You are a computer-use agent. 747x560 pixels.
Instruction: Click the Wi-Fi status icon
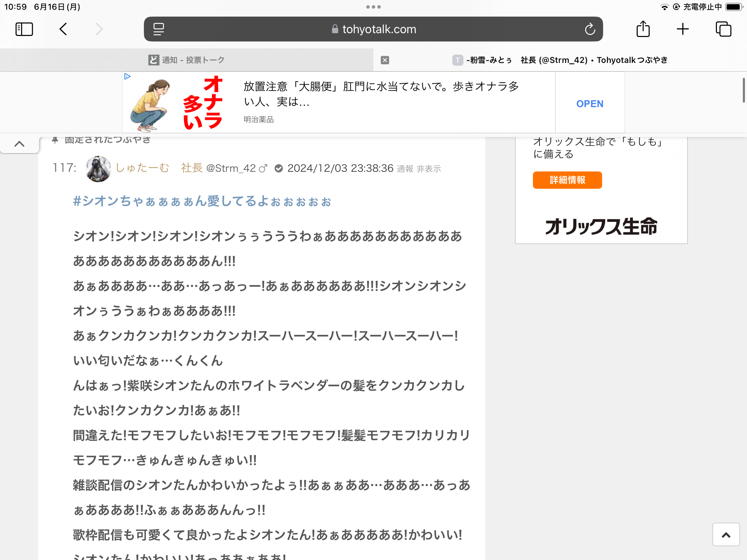click(x=664, y=7)
